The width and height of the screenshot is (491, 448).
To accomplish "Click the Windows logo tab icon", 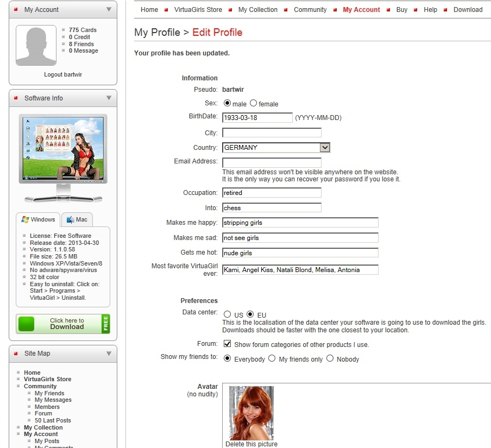I will point(25,219).
